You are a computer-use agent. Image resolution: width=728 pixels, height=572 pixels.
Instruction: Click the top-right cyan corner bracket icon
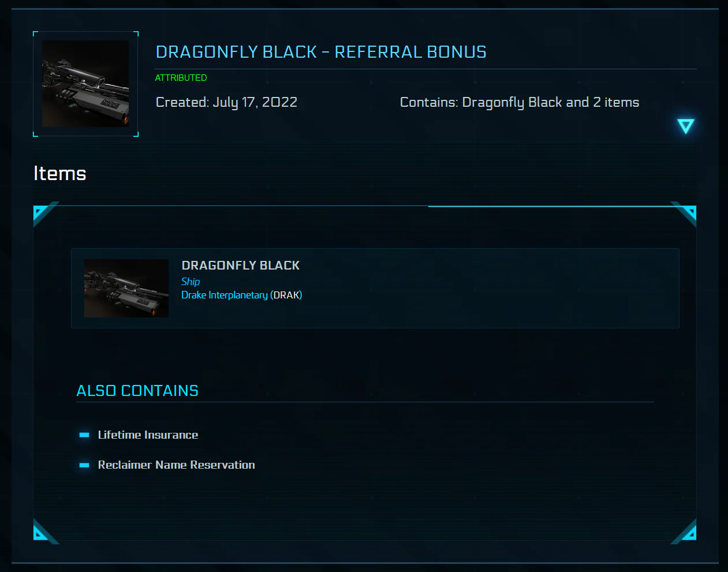click(686, 214)
